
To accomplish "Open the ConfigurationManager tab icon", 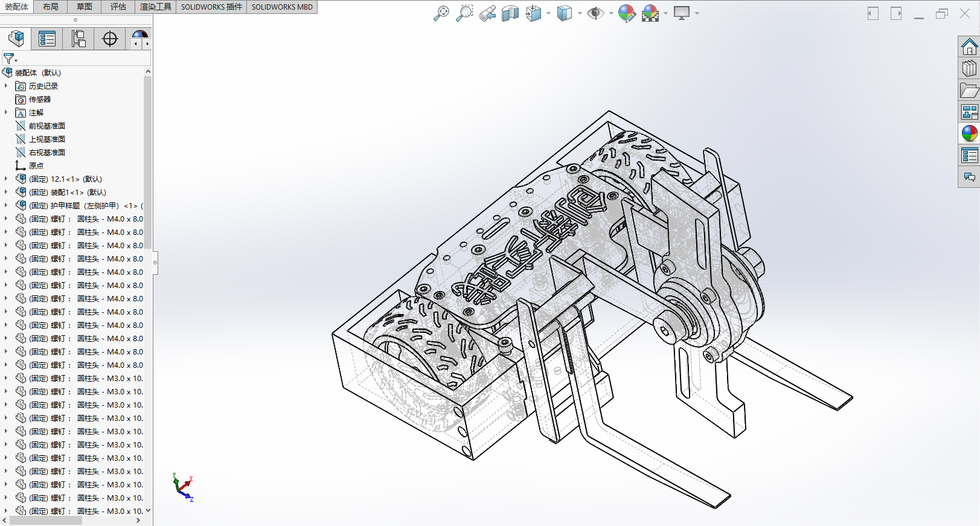I will point(78,39).
